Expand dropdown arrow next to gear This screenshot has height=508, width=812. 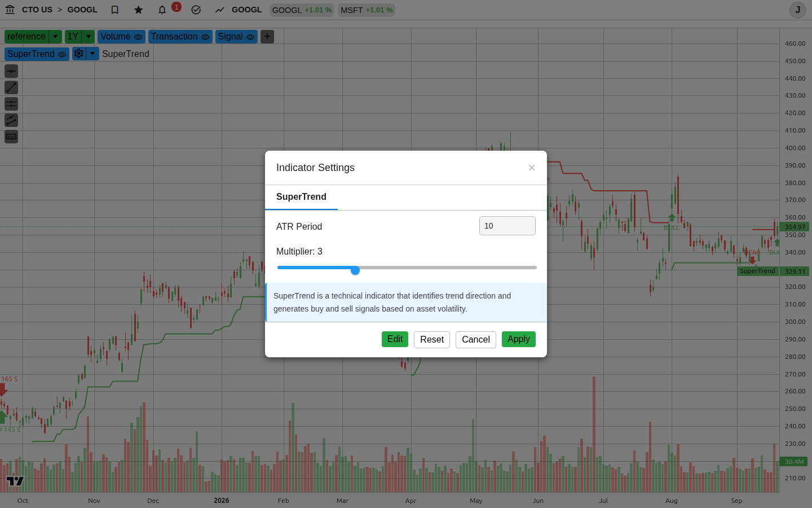tap(92, 54)
